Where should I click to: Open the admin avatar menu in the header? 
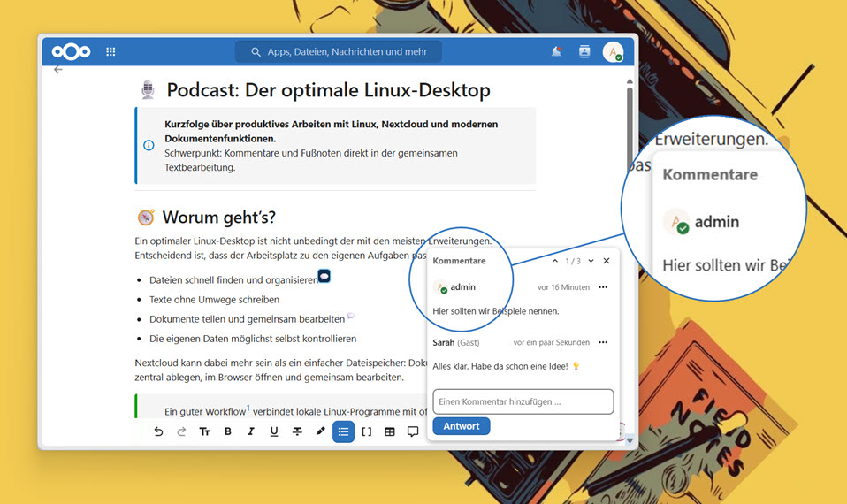[613, 52]
